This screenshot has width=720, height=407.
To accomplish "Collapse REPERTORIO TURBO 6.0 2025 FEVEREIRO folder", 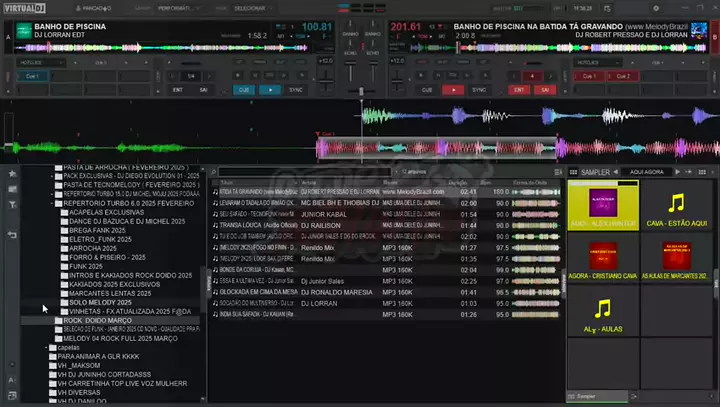I will [x=54, y=203].
